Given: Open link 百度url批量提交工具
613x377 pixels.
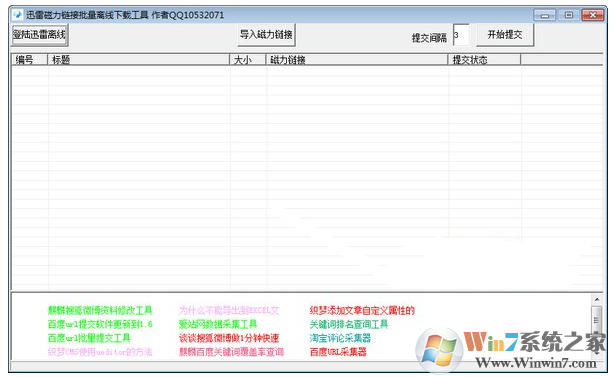Looking at the screenshot, I should click(89, 338).
